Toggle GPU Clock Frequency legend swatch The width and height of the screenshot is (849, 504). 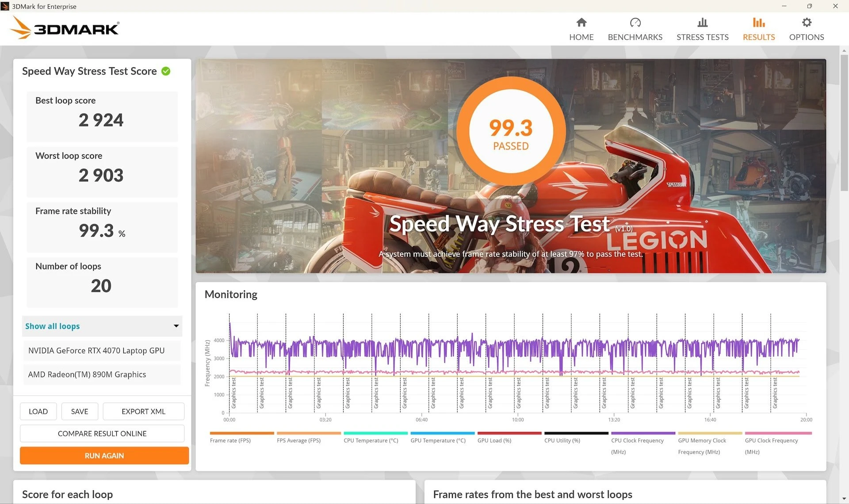pyautogui.click(x=778, y=433)
